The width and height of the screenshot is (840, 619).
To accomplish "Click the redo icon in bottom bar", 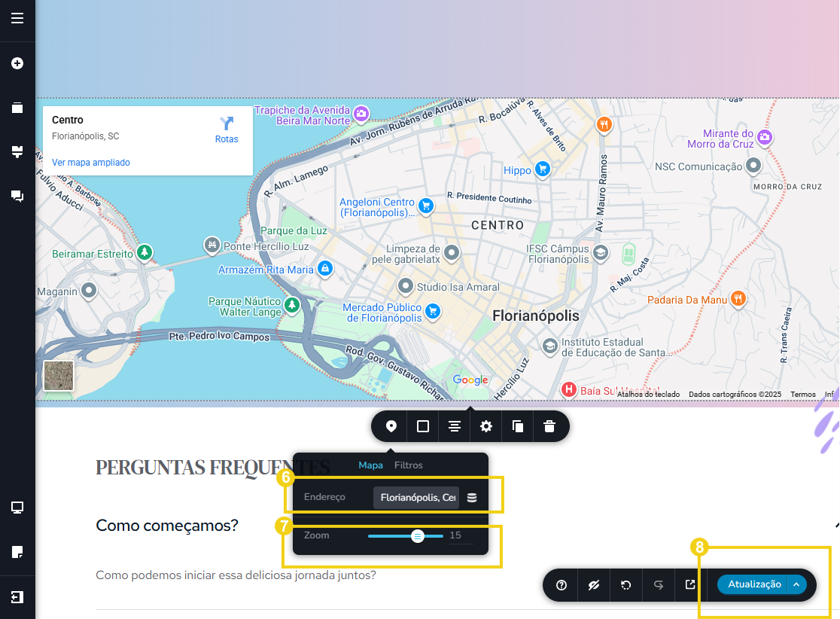I will [x=659, y=585].
